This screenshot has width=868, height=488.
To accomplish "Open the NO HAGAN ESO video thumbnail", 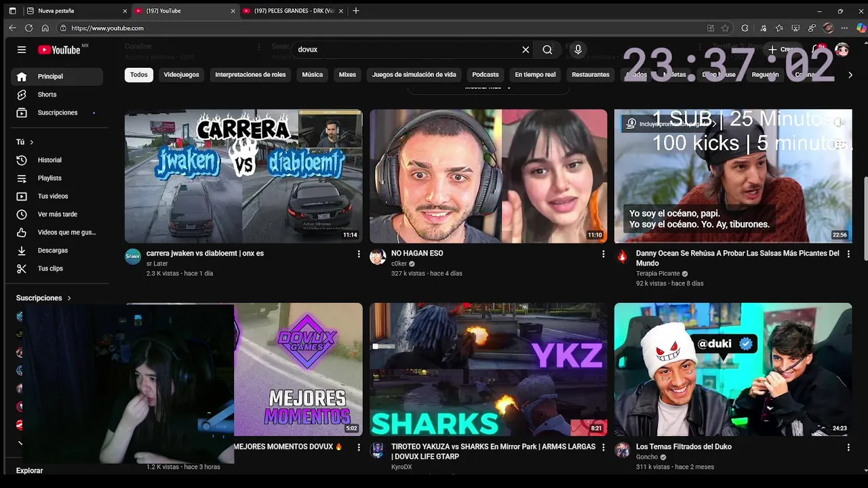I will [488, 176].
